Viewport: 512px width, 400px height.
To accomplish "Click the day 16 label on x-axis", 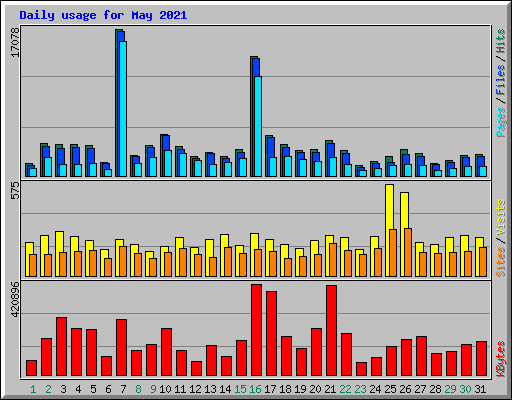I will coord(255,389).
